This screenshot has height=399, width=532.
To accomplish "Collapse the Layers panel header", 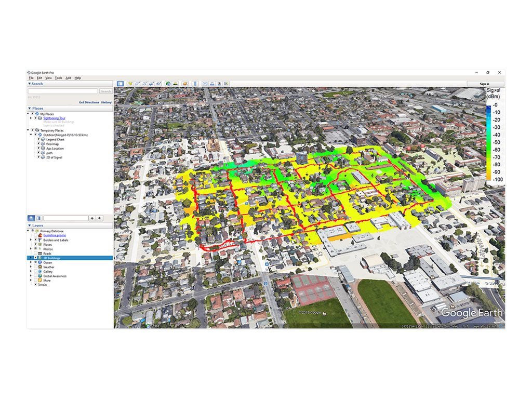I will (30, 226).
